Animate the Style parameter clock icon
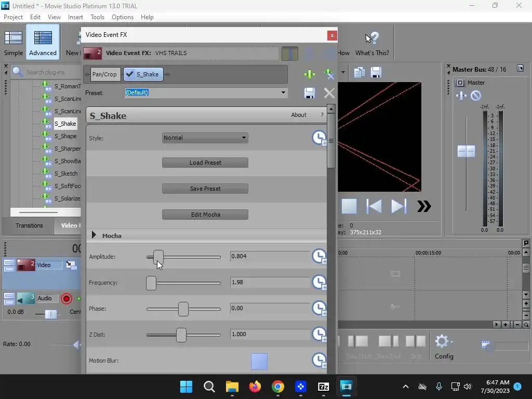The height and width of the screenshot is (399, 532). pyautogui.click(x=320, y=138)
